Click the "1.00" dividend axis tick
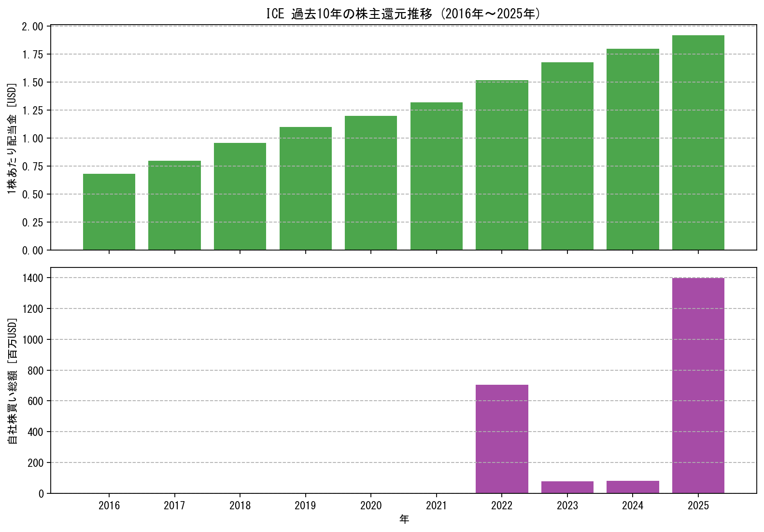The image size is (764, 532). click(33, 139)
